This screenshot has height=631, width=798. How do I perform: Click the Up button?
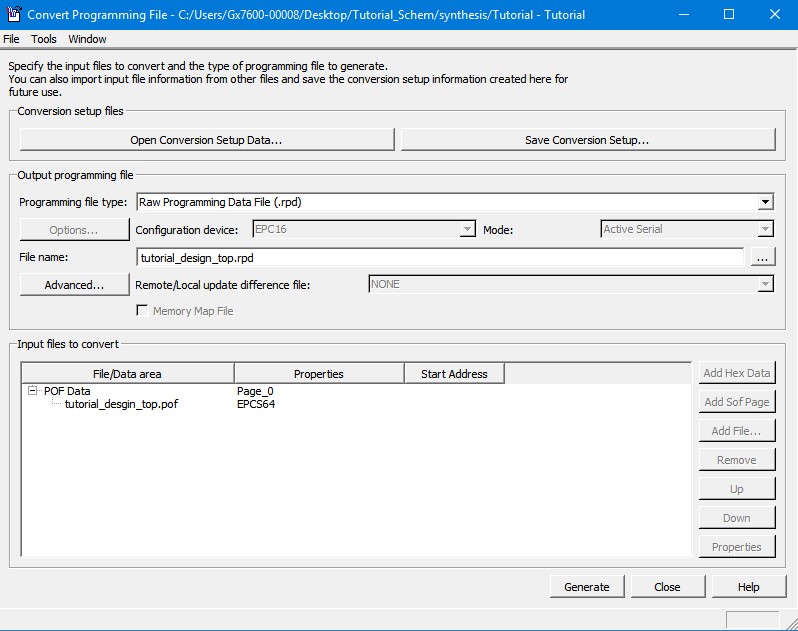[737, 489]
